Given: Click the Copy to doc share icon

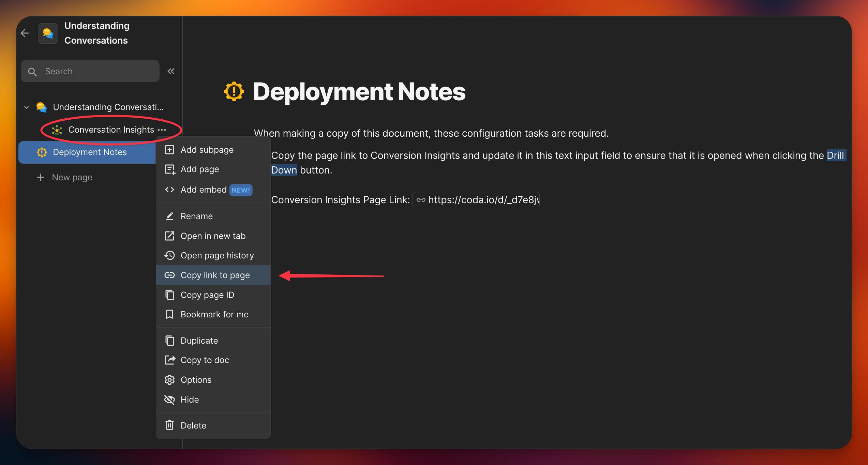Looking at the screenshot, I should click(170, 360).
